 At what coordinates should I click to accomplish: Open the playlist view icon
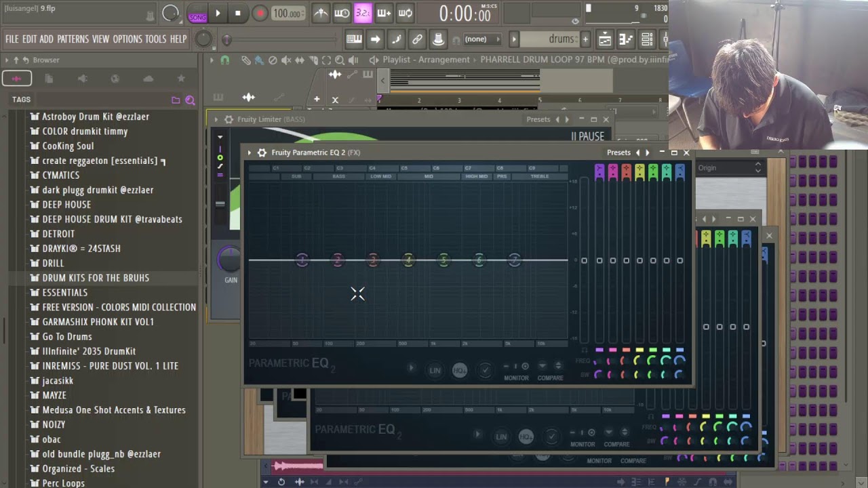[x=604, y=39]
